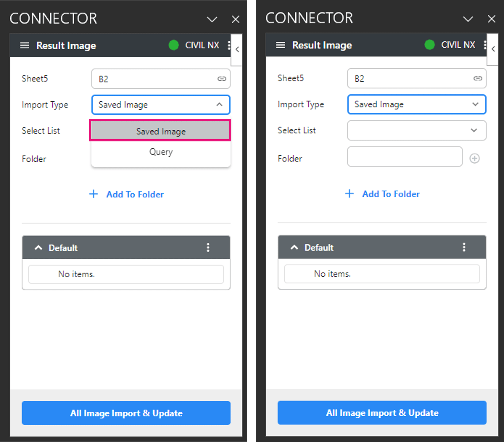Click inside the empty Folder text field

[x=404, y=156]
